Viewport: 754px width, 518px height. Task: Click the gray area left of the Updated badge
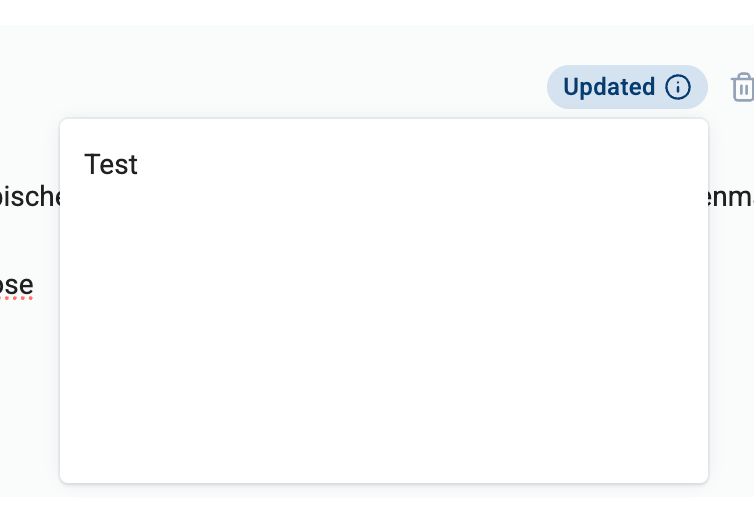(300, 87)
